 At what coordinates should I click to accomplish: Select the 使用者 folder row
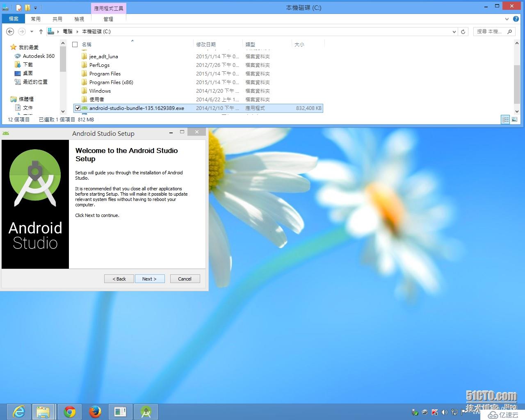pos(198,99)
